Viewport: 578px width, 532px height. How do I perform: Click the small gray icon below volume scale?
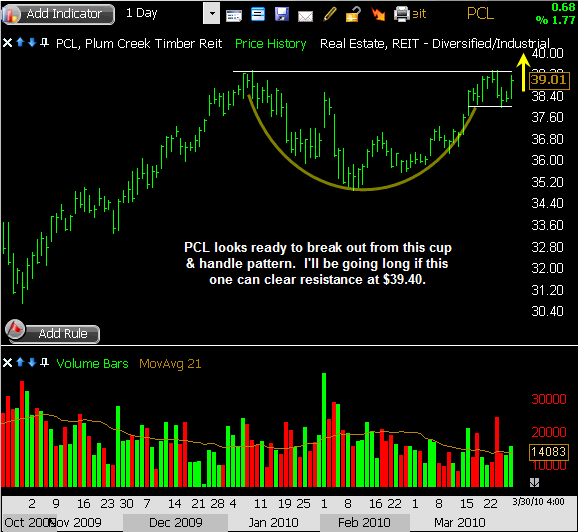(535, 482)
